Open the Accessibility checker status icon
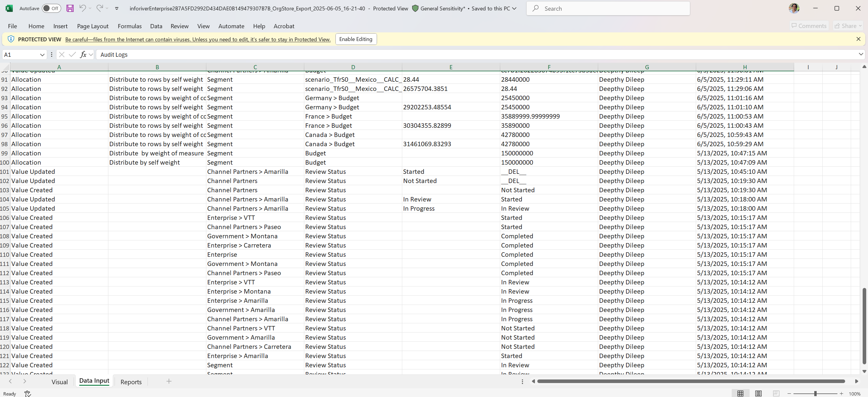 [x=28, y=394]
